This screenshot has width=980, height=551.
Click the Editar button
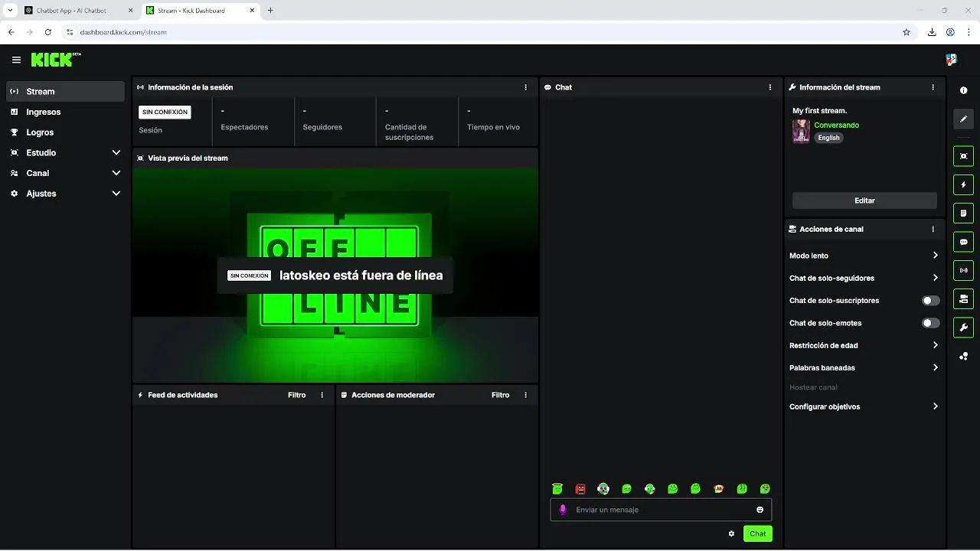(x=864, y=201)
